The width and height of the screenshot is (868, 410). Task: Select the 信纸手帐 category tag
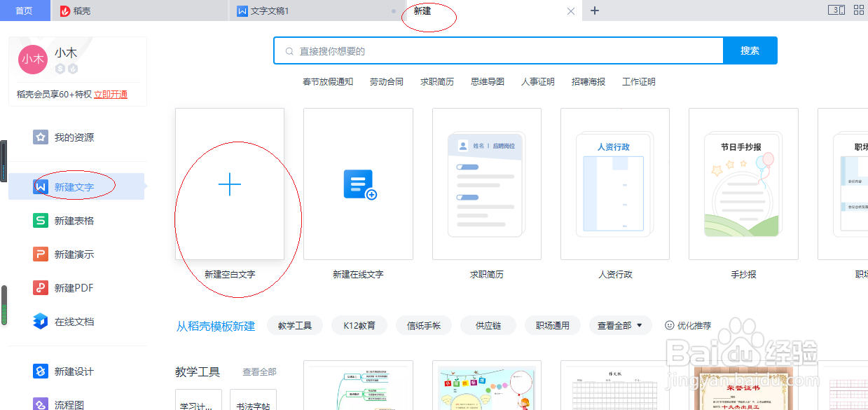tap(424, 325)
